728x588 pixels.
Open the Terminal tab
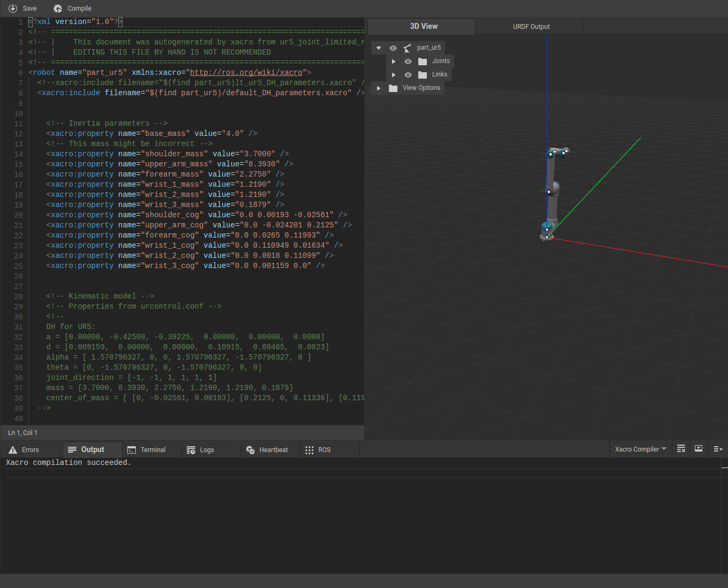tap(152, 449)
